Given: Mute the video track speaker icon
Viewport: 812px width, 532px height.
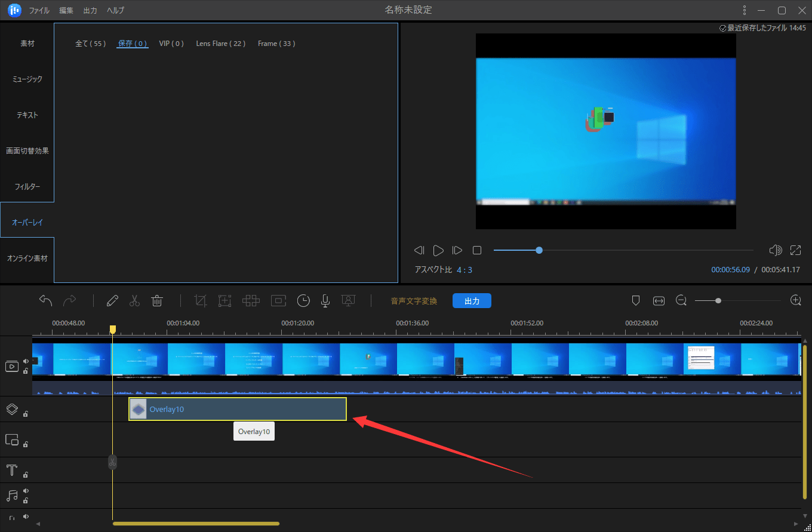Looking at the screenshot, I should (26, 361).
